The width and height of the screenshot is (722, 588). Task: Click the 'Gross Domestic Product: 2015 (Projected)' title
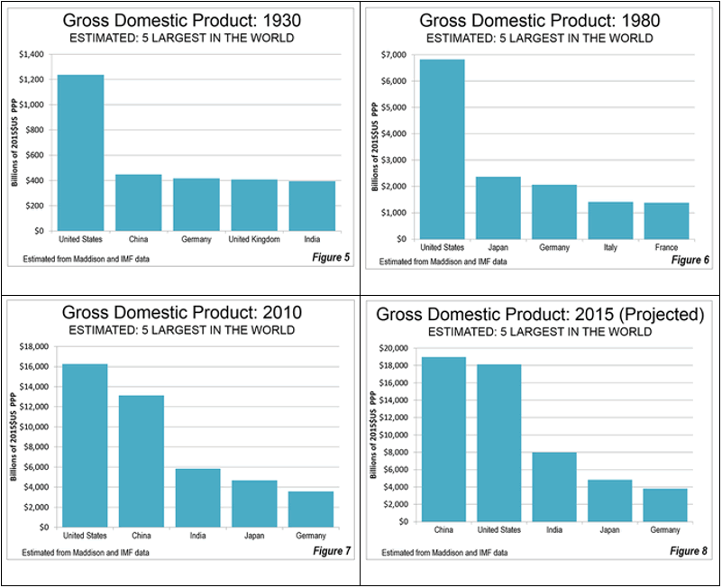539,314
